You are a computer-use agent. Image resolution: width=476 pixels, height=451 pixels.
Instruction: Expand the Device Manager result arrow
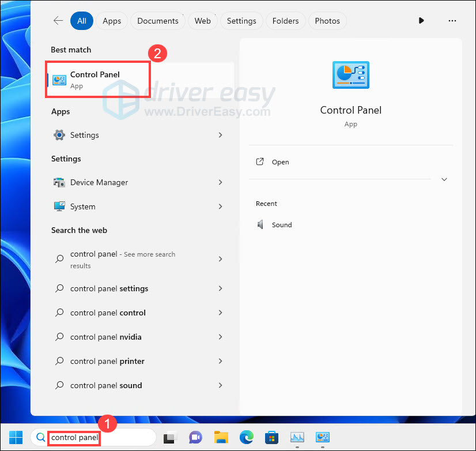220,182
